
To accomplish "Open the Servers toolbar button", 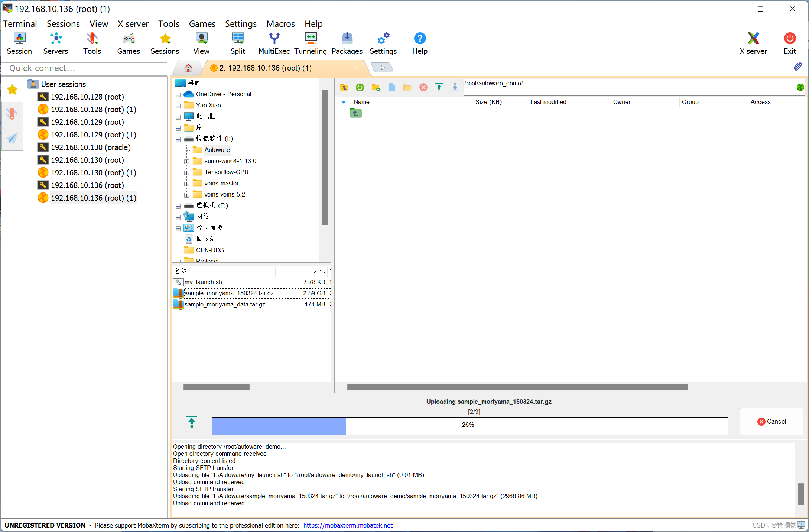I will pyautogui.click(x=56, y=44).
